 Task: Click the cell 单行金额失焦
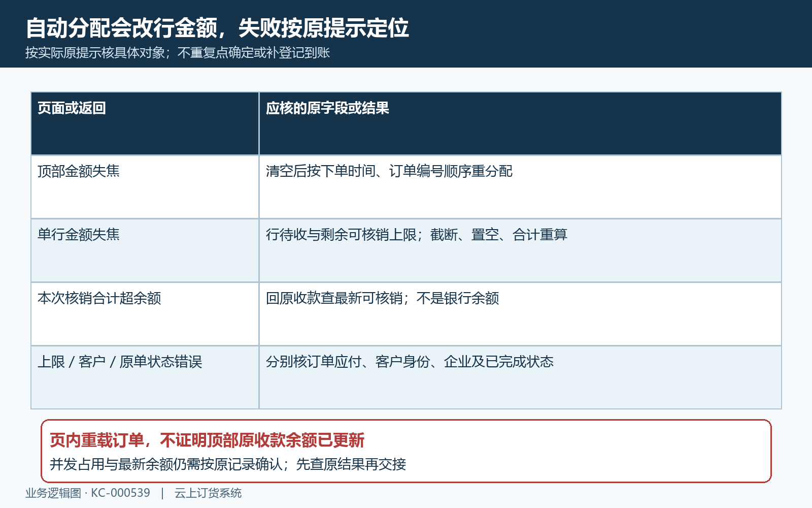tap(145, 250)
